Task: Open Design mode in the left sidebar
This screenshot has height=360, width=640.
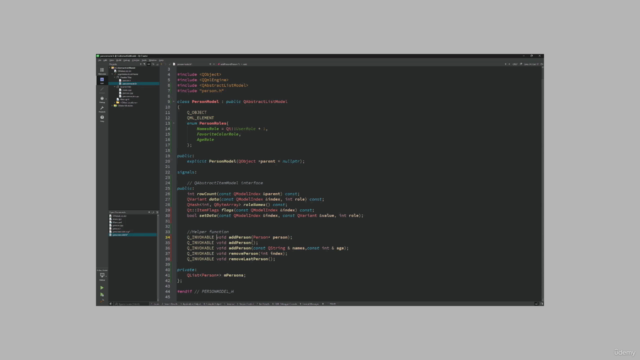Action: click(102, 90)
